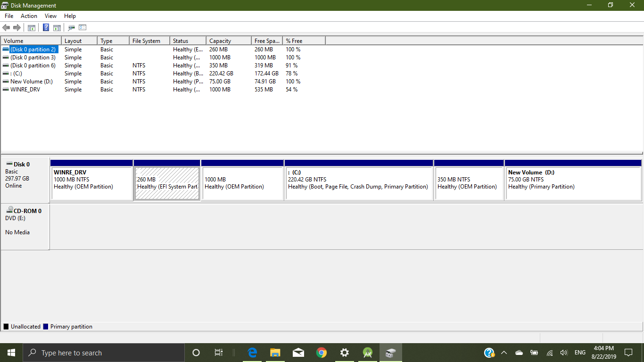Toggle the Show/Hide Action Pane toolbar icon
The height and width of the screenshot is (362, 644).
pos(57,28)
